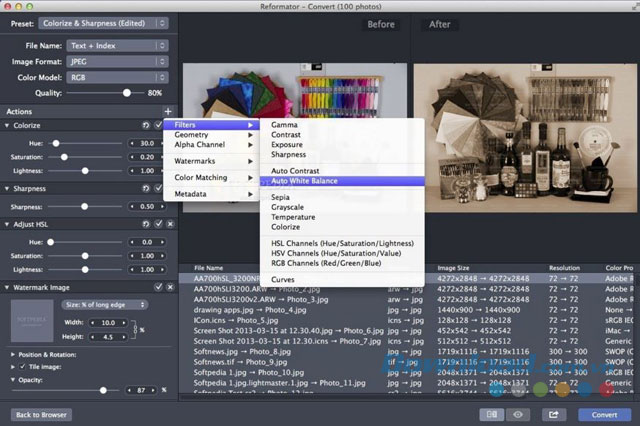The width and height of the screenshot is (640, 426).
Task: Click the eye preview icon
Action: (520, 414)
